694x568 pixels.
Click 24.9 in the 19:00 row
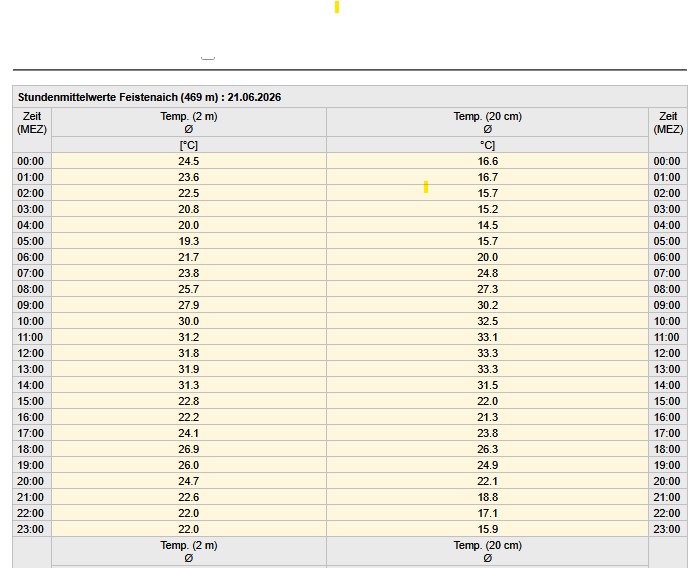click(x=487, y=465)
